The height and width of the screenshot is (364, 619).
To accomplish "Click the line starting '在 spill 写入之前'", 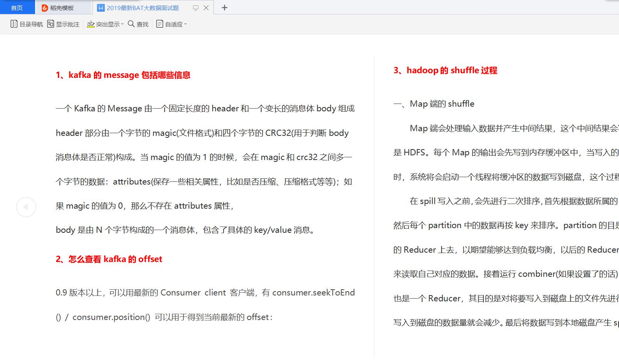I will 514,201.
